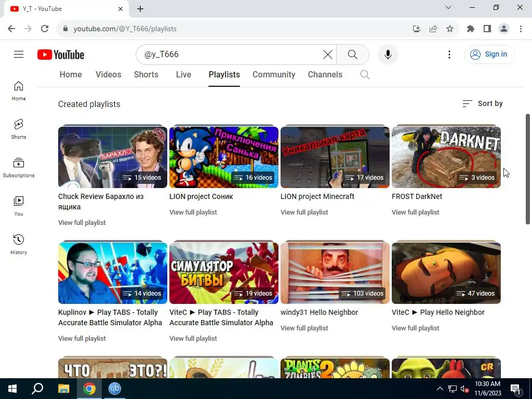The image size is (532, 399).
Task: Click title 'FROST DarkNet'
Action: pos(417,196)
